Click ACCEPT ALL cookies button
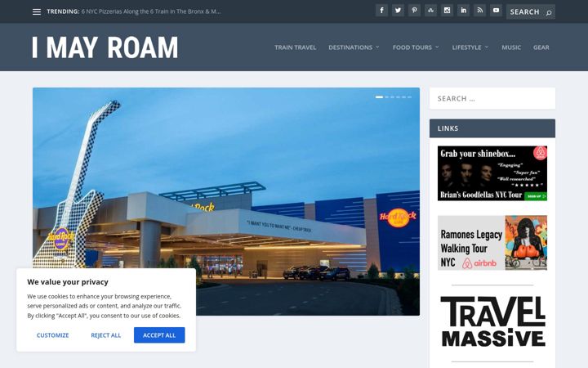 point(159,335)
